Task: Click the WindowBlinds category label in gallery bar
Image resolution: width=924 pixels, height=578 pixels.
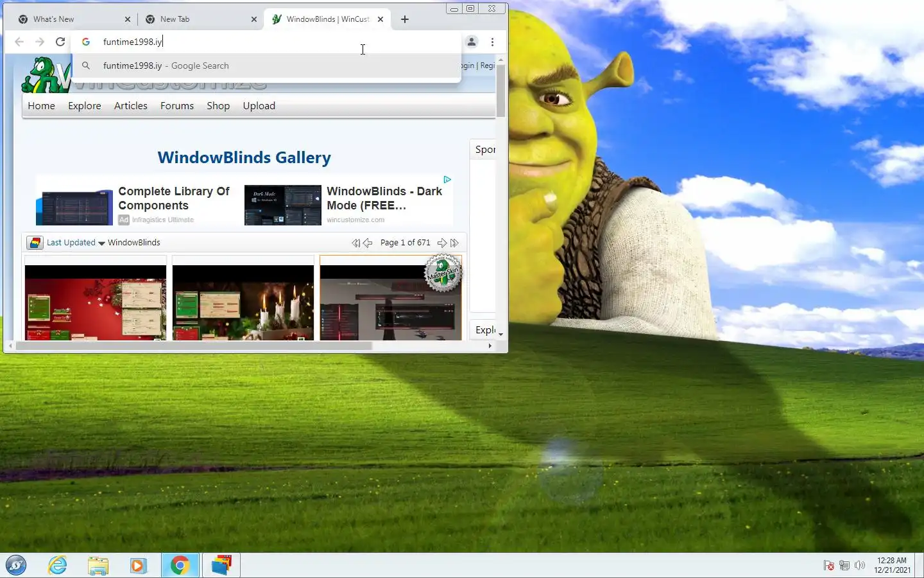Action: tap(134, 243)
